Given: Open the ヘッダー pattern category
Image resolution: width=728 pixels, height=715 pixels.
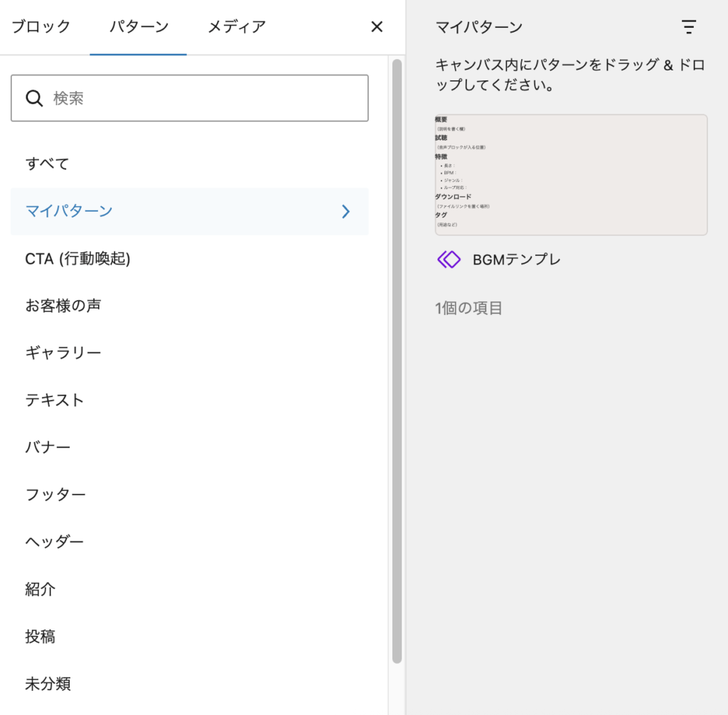Looking at the screenshot, I should [55, 542].
